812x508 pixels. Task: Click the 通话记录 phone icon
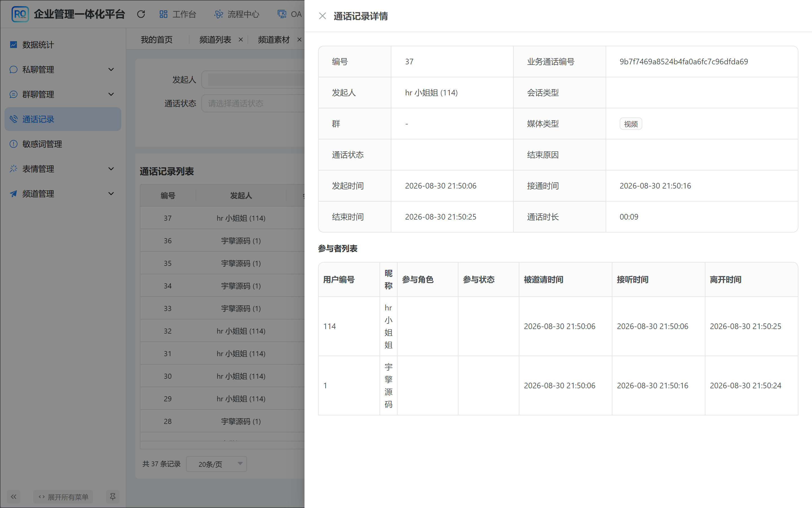(x=14, y=119)
